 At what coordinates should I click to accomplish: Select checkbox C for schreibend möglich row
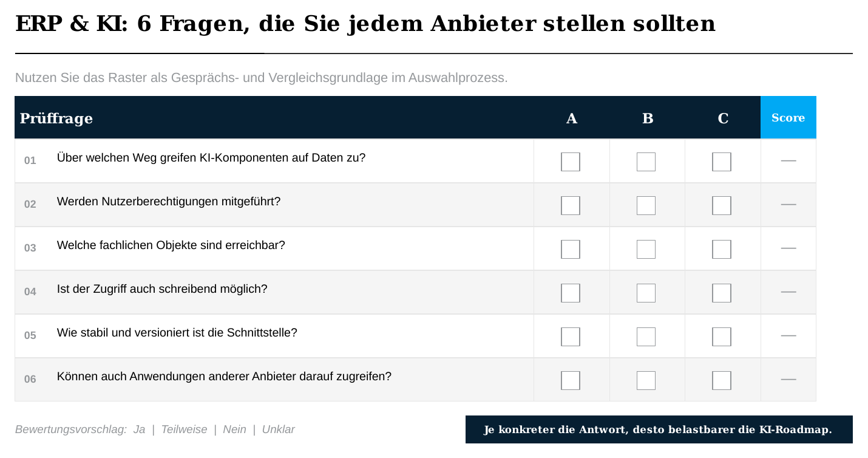722,293
